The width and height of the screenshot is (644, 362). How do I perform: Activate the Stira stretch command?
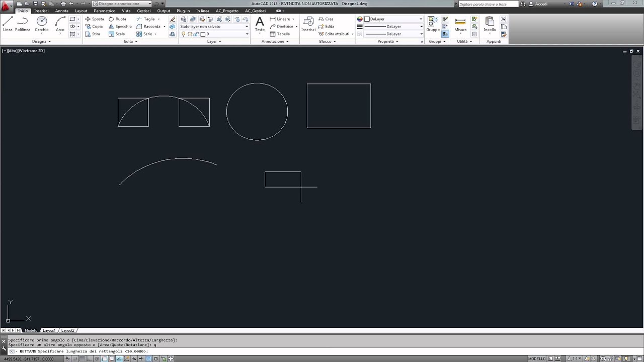93,34
